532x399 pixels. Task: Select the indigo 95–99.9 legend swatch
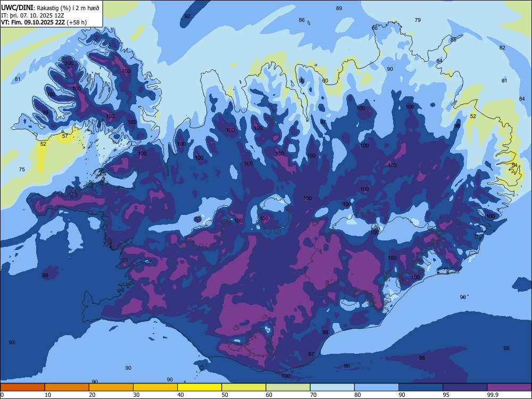(465, 387)
